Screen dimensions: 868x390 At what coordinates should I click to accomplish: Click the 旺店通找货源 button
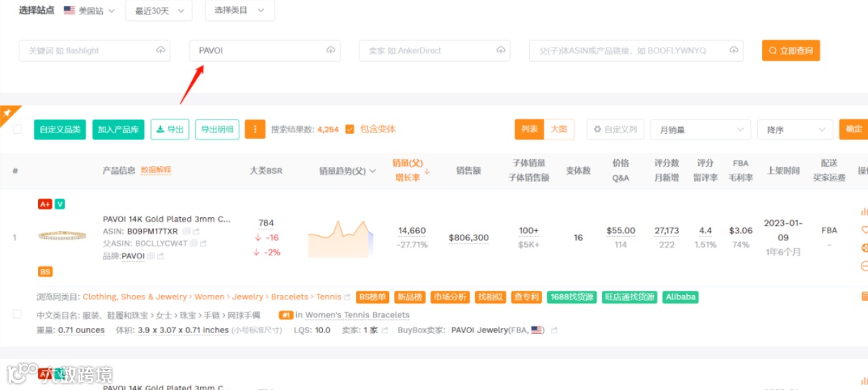[x=630, y=297]
